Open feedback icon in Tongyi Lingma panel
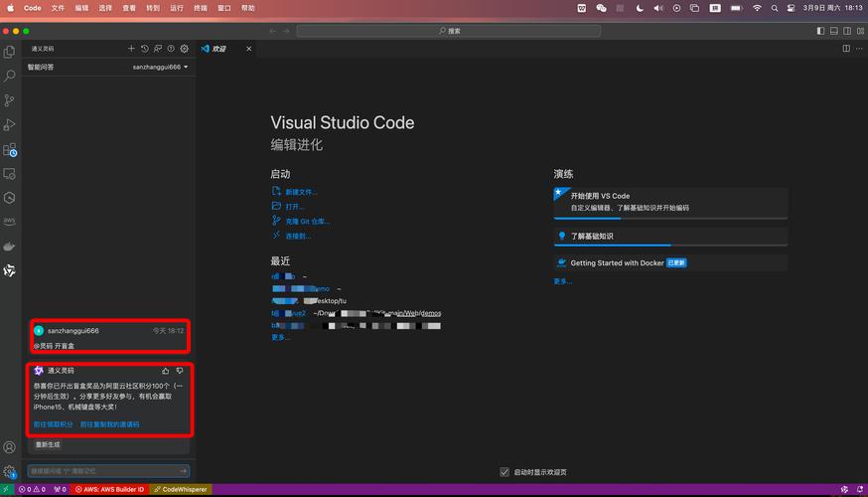This screenshot has height=497, width=868. [158, 49]
